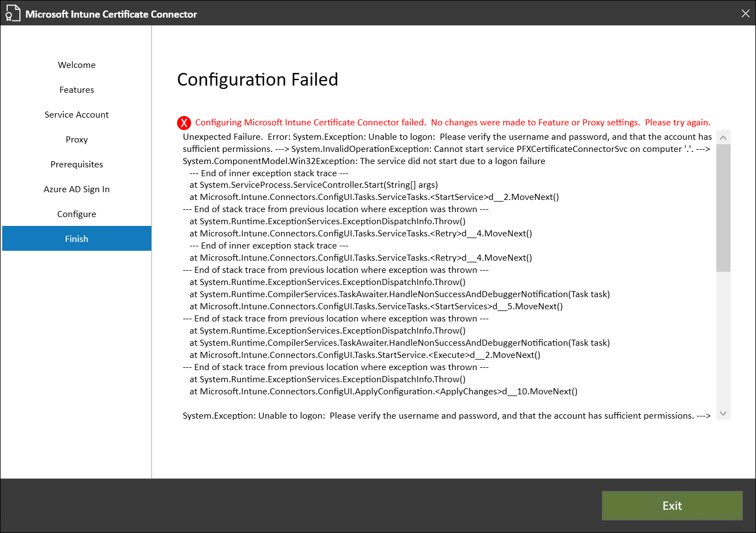Click the 'Unexpected Failure. Error: System.Exception' line

pos(447,136)
